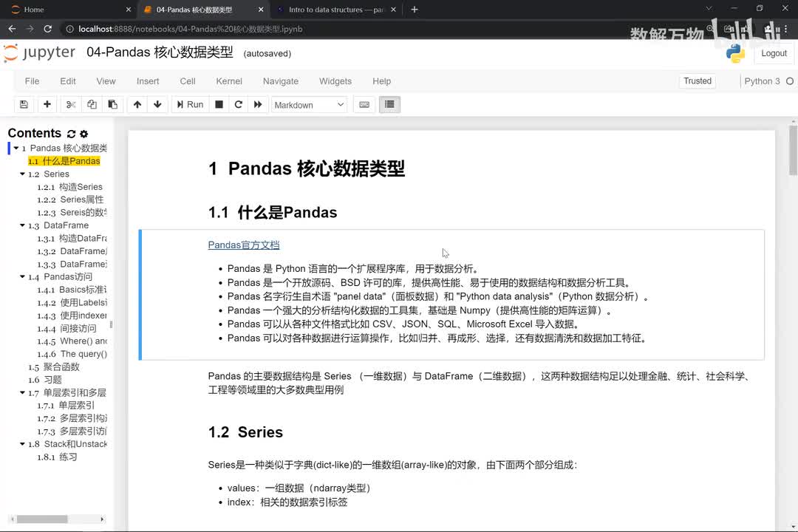Check the Python 3 kernel indicator circle
This screenshot has width=798, height=532.
789,81
